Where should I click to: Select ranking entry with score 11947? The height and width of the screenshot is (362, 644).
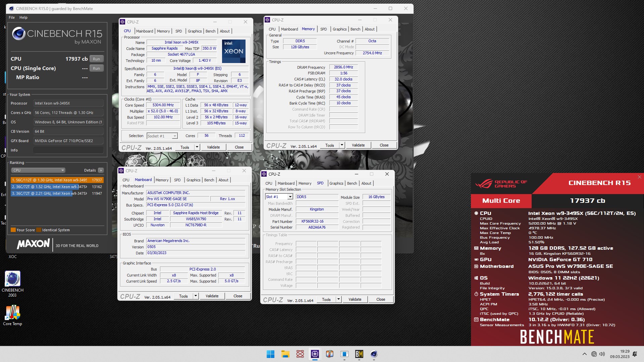tap(57, 193)
